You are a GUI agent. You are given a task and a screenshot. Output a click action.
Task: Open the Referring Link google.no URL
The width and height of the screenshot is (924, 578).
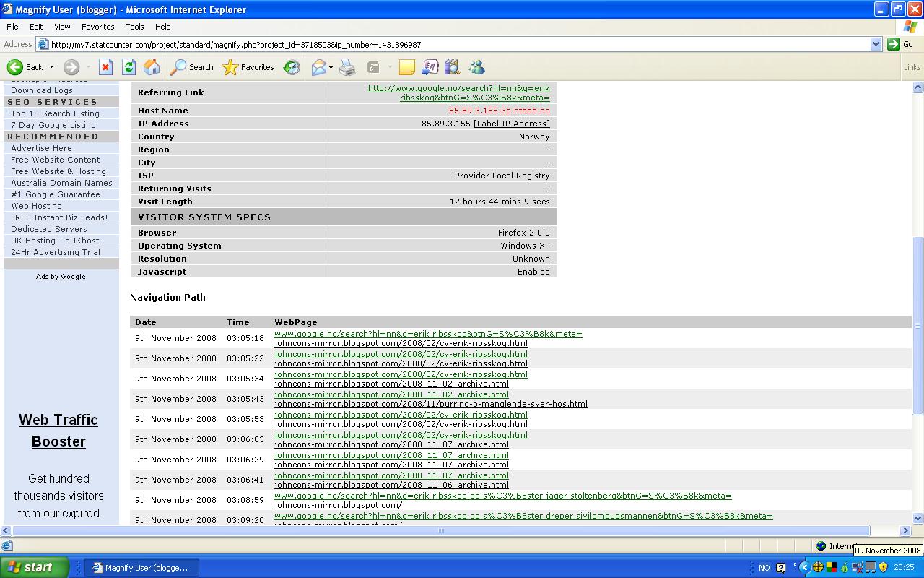click(x=459, y=92)
